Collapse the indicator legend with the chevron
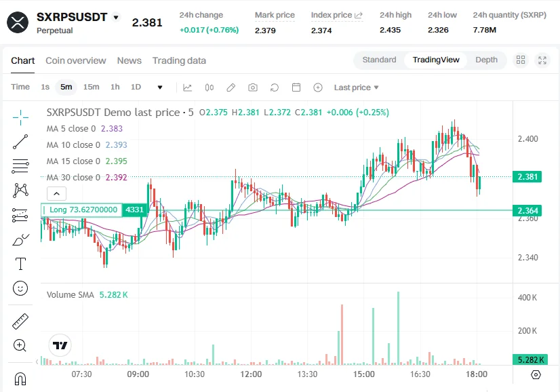The image size is (560, 392). click(56, 194)
